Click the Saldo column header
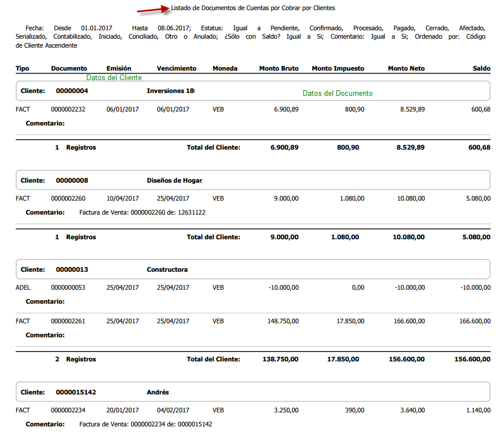Screen dimensions: 504x432 (x=482, y=68)
